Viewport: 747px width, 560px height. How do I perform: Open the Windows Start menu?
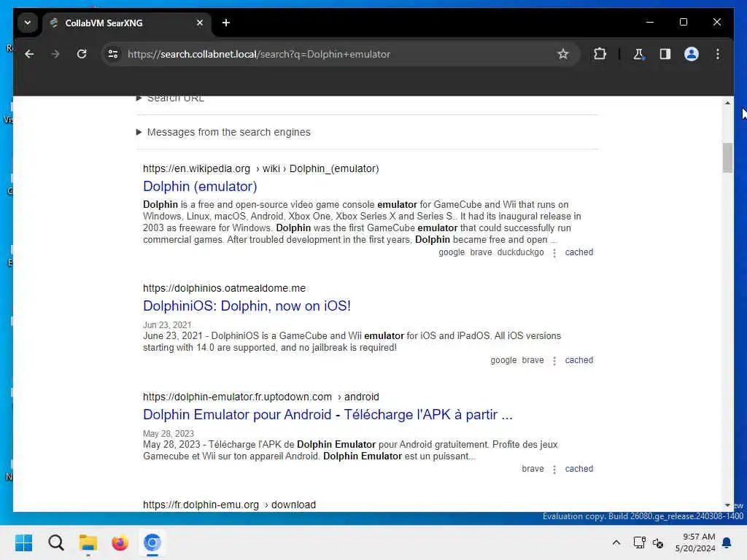23,542
